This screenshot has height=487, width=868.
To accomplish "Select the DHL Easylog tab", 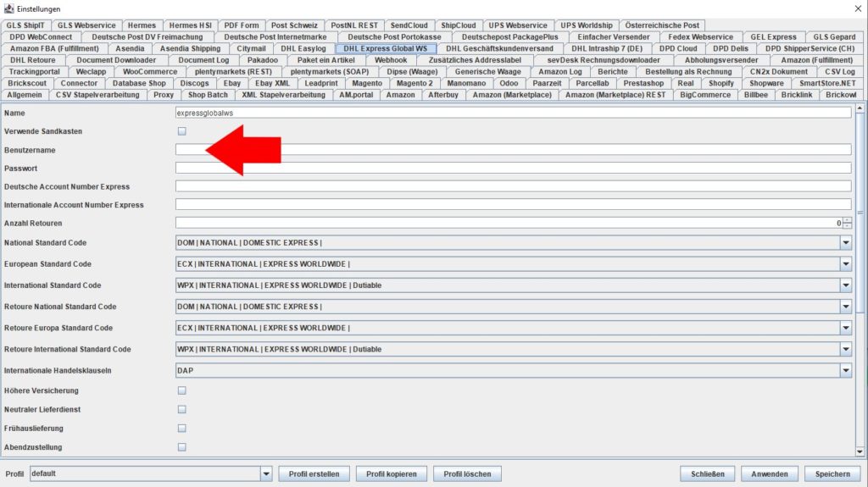I will [x=303, y=49].
